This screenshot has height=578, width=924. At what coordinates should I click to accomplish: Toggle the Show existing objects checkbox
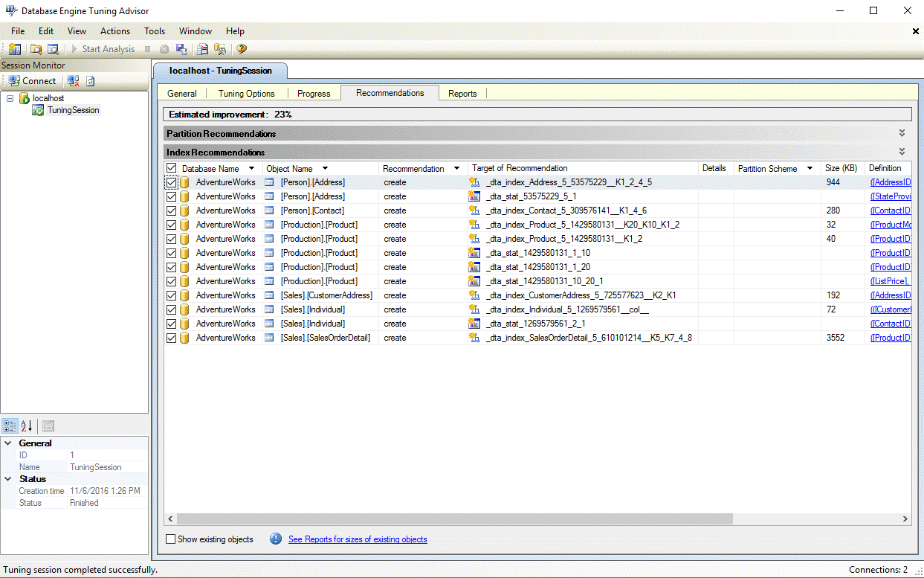170,539
